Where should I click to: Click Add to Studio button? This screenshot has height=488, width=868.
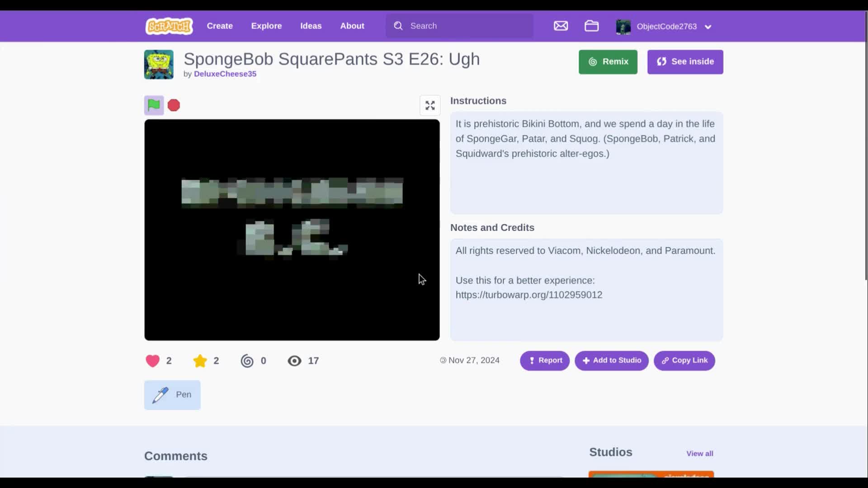tap(611, 361)
